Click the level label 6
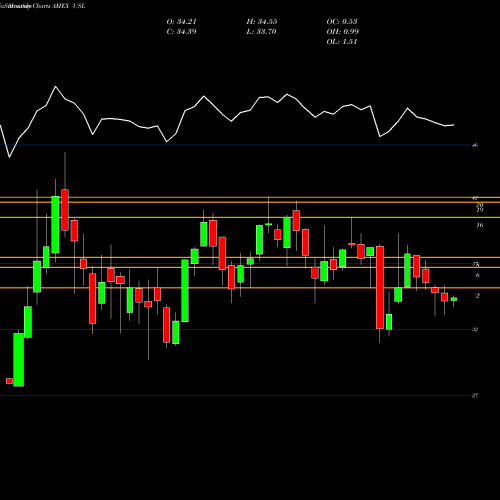This screenshot has width=500, height=500. [478, 275]
